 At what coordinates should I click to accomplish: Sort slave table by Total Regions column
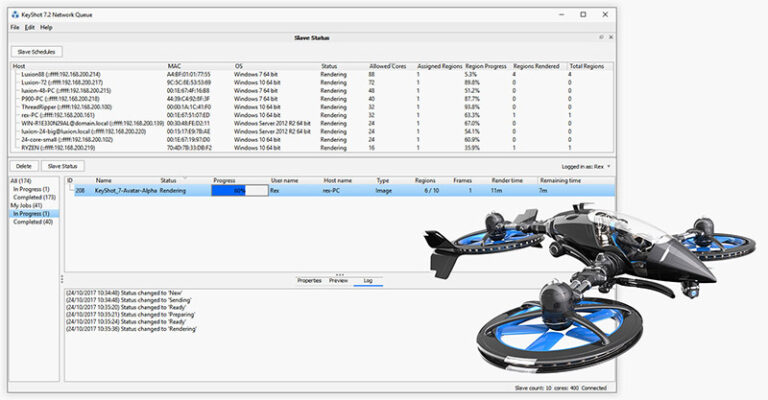tap(587, 66)
